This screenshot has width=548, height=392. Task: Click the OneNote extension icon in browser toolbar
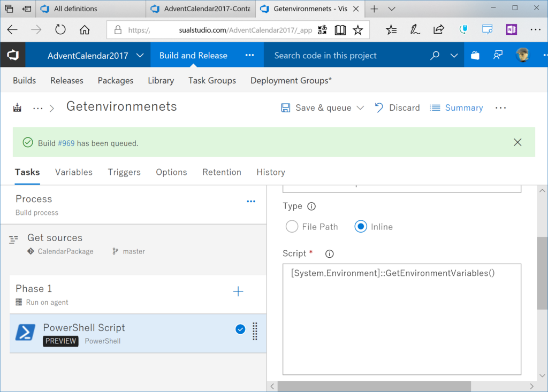click(x=511, y=30)
